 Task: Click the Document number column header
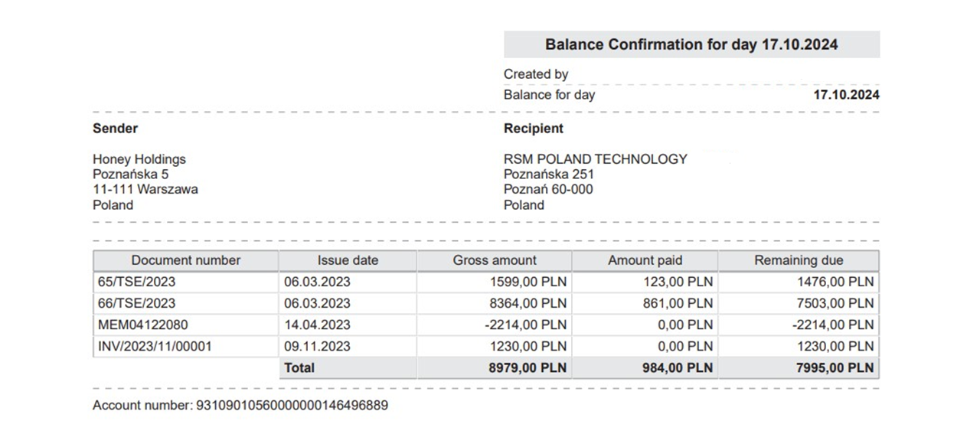(186, 260)
